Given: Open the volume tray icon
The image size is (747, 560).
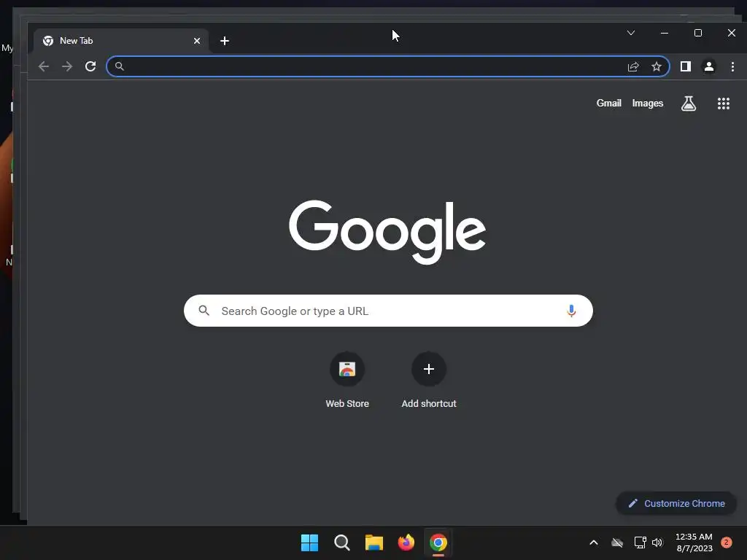Looking at the screenshot, I should [x=657, y=542].
